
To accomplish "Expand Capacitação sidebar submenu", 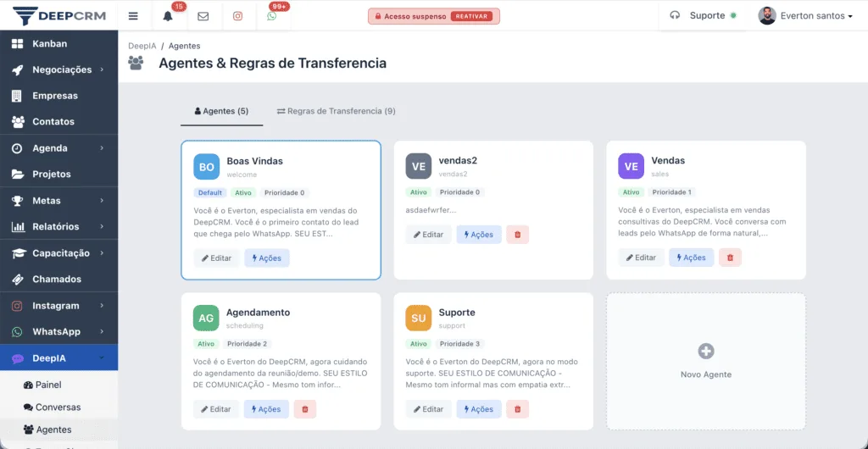I will tap(58, 253).
